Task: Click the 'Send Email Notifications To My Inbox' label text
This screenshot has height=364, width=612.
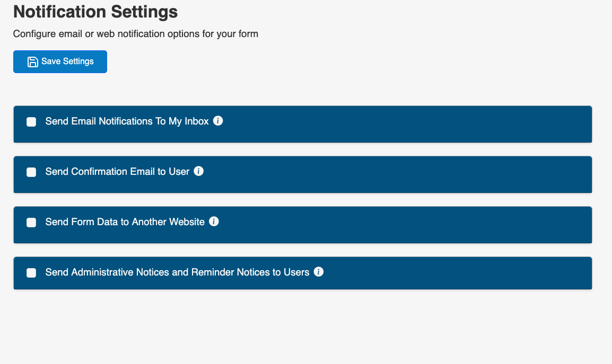Action: click(x=127, y=121)
